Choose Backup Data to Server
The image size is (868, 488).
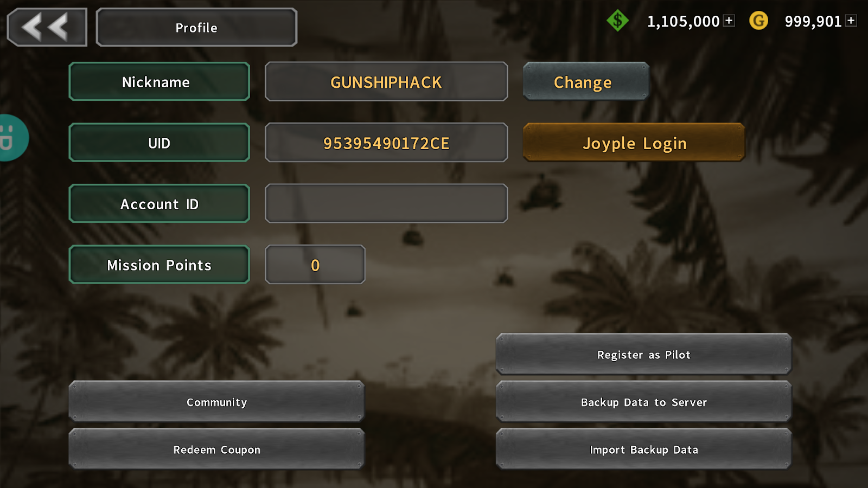pos(643,402)
